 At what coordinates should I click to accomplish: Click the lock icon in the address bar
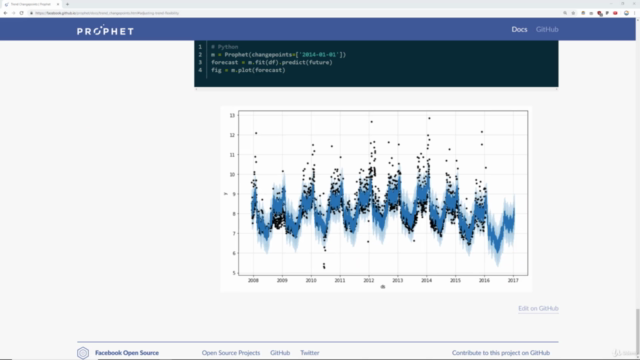31,13
